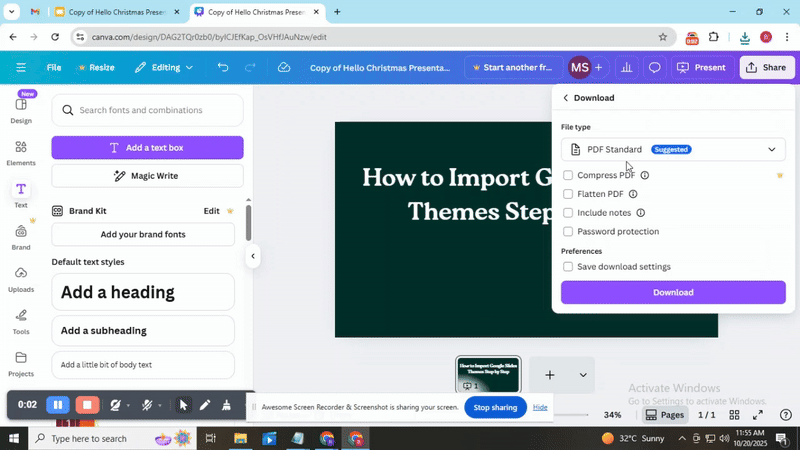This screenshot has height=450, width=800.
Task: Expand the add page options chevron
Action: 583,375
